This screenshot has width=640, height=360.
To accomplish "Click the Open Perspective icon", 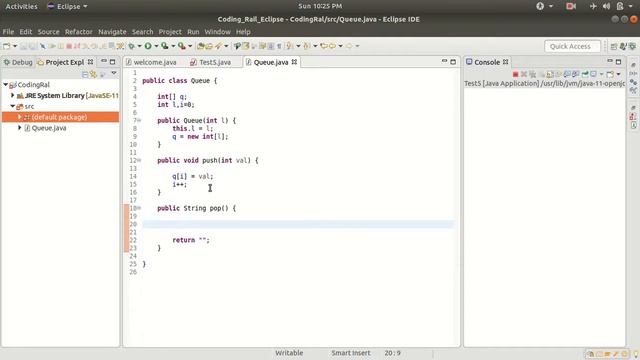I will tap(614, 46).
